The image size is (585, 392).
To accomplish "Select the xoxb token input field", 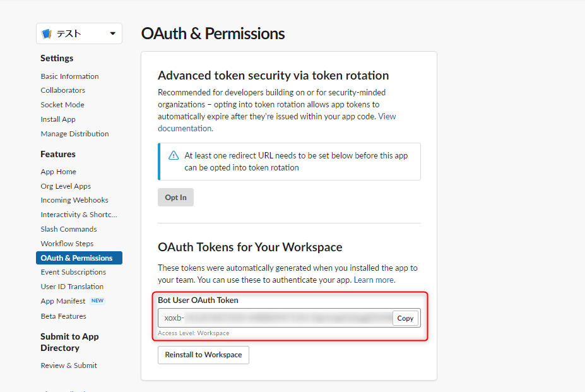I will (271, 318).
